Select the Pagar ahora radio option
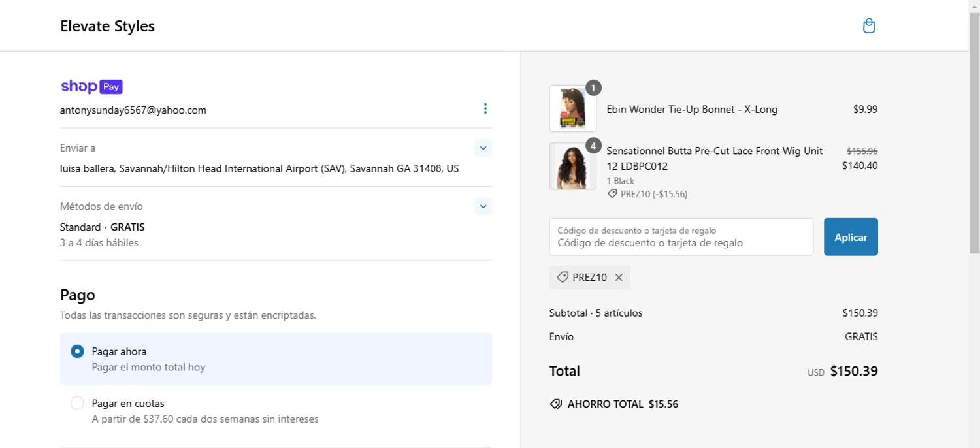Image resolution: width=980 pixels, height=448 pixels. click(77, 351)
